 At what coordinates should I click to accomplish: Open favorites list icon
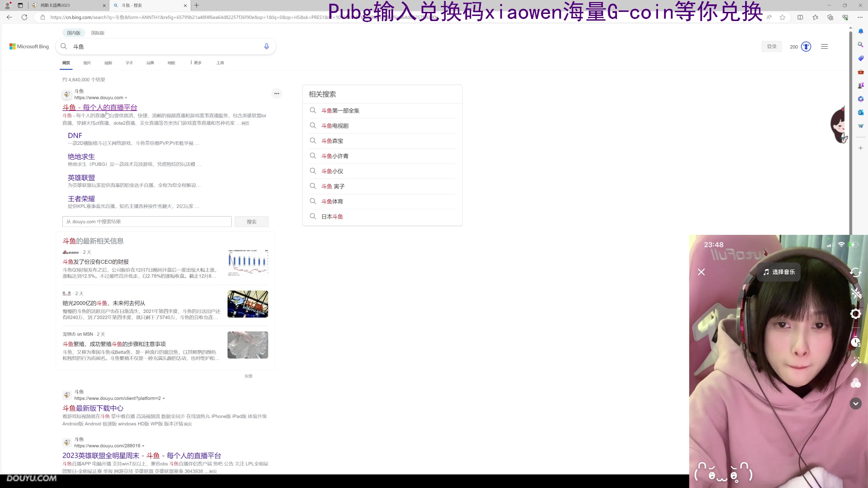(x=815, y=17)
